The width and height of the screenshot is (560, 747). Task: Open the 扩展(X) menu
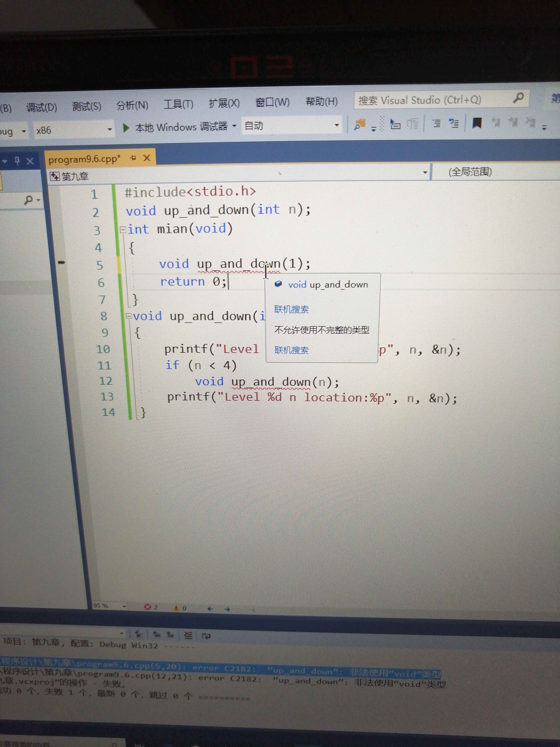tap(224, 103)
